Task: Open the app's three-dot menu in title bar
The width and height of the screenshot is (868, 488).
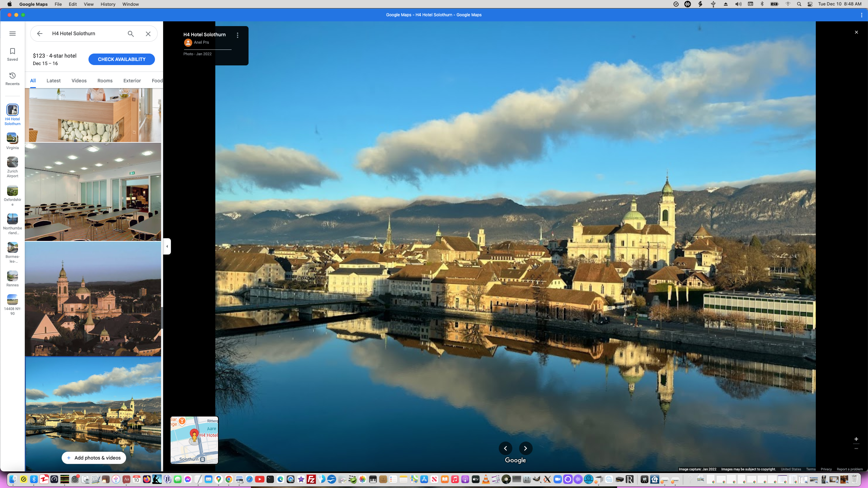Action: click(x=862, y=15)
